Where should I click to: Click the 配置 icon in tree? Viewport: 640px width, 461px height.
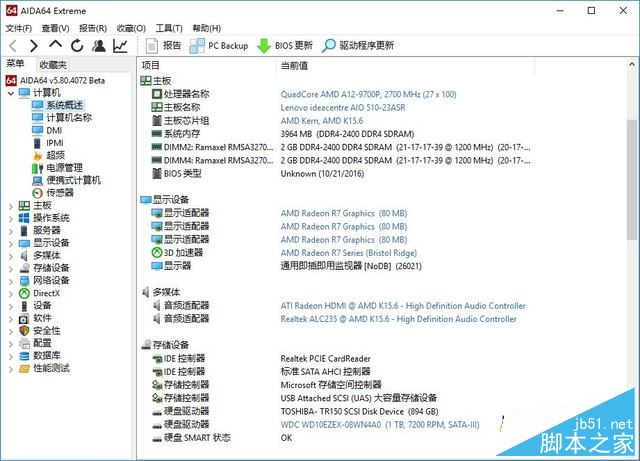pos(24,343)
